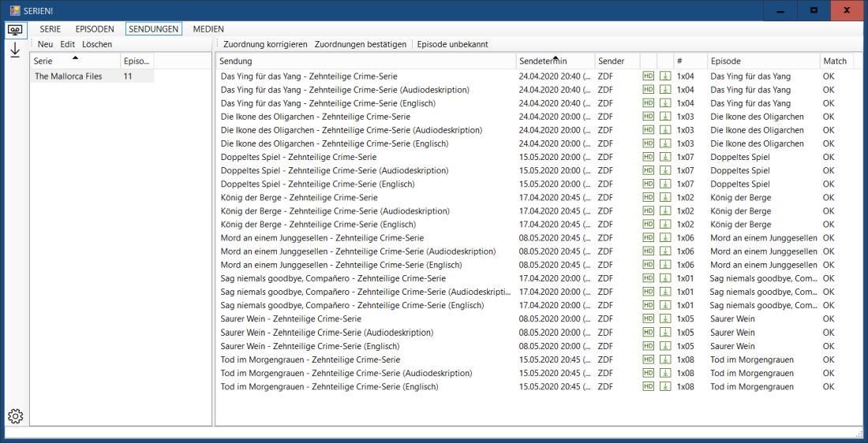Click HD icon for König der Berge (Audiodeskription) row
This screenshot has width=868, height=443.
[648, 211]
